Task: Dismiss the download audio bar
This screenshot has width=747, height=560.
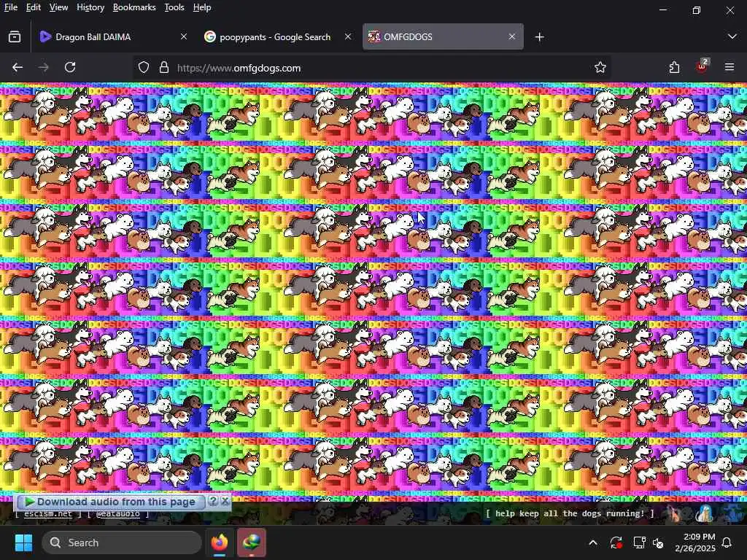Action: (x=225, y=501)
